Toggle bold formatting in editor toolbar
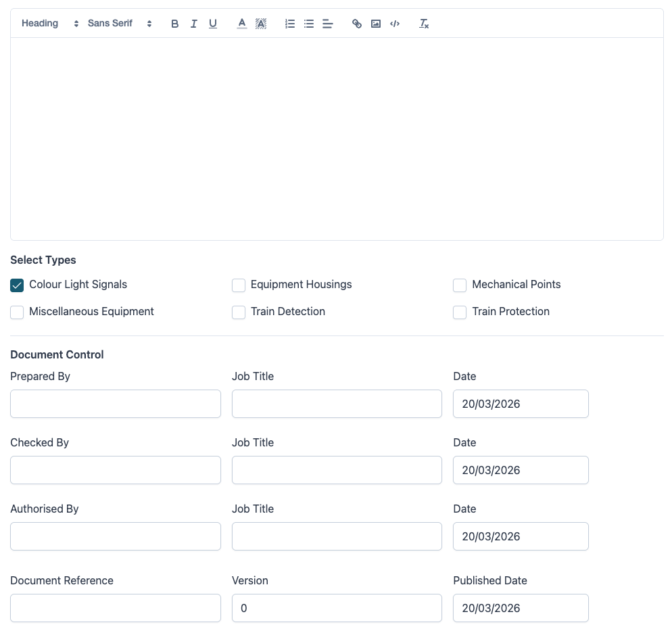This screenshot has width=672, height=631. (174, 24)
